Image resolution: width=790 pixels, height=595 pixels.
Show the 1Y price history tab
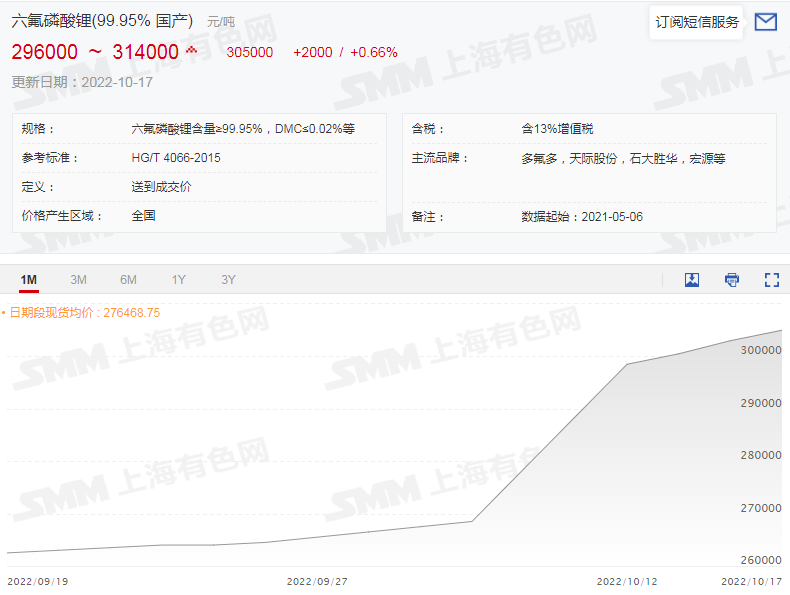(x=178, y=280)
